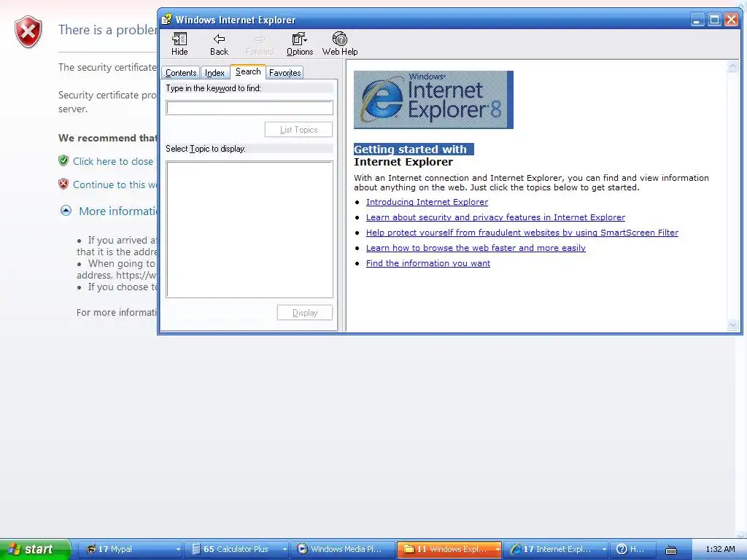Viewport: 747px width, 560px height.
Task: Switch to the Contents tab
Action: (181, 73)
